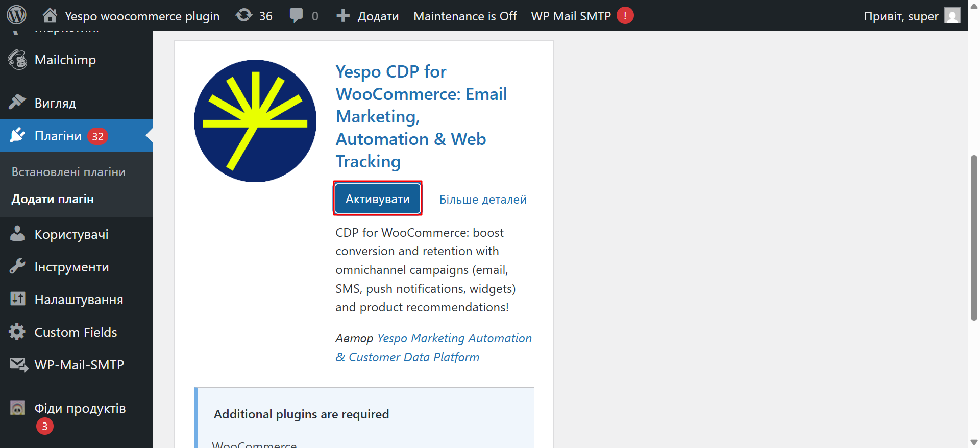Screen dimensions: 980x448
Task: Open the WP Mail SMTP red alert badge
Action: point(625,15)
